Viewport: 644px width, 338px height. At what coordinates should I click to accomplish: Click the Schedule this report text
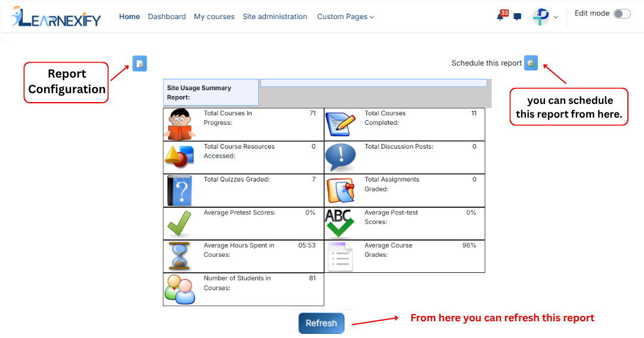(x=487, y=63)
